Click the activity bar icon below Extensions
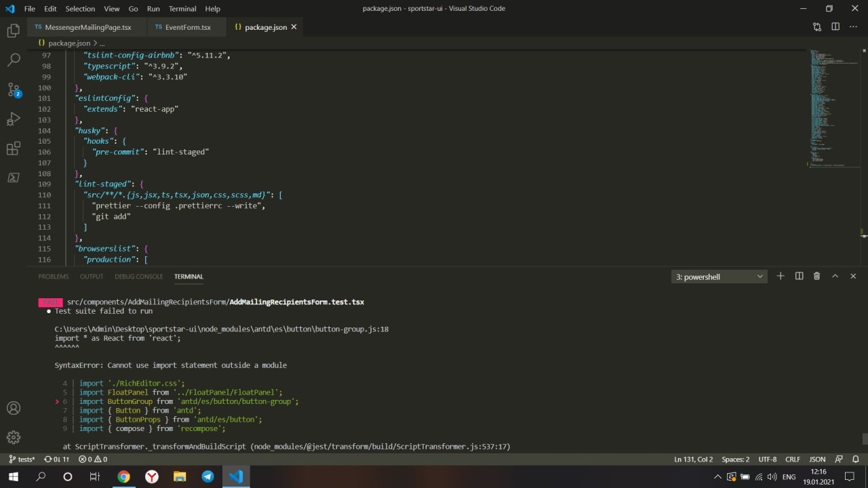This screenshot has height=488, width=868. point(13,178)
